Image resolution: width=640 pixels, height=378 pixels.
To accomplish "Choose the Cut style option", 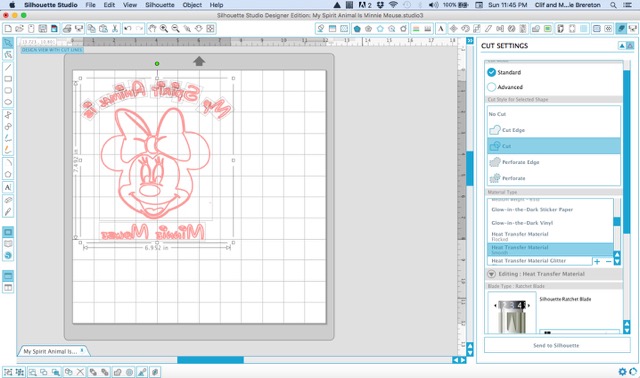I will point(554,146).
